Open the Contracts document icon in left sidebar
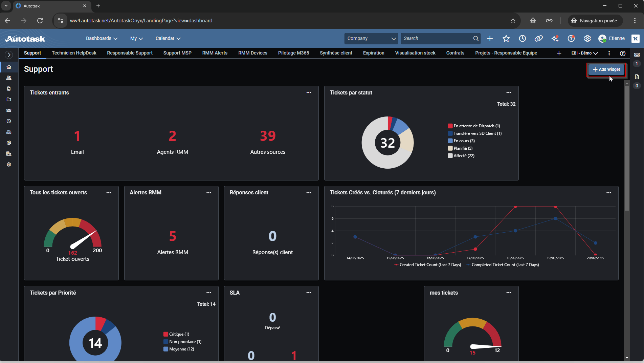Screen dimensions: 644x363 9,89
